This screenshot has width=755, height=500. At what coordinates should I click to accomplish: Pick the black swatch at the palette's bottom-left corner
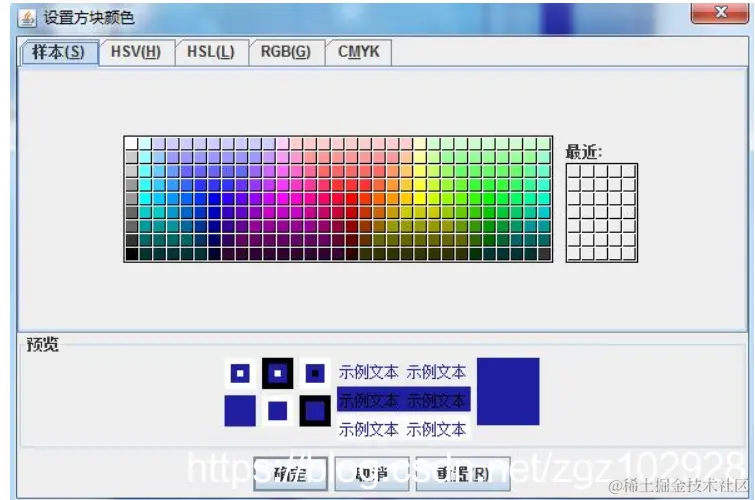(x=131, y=254)
